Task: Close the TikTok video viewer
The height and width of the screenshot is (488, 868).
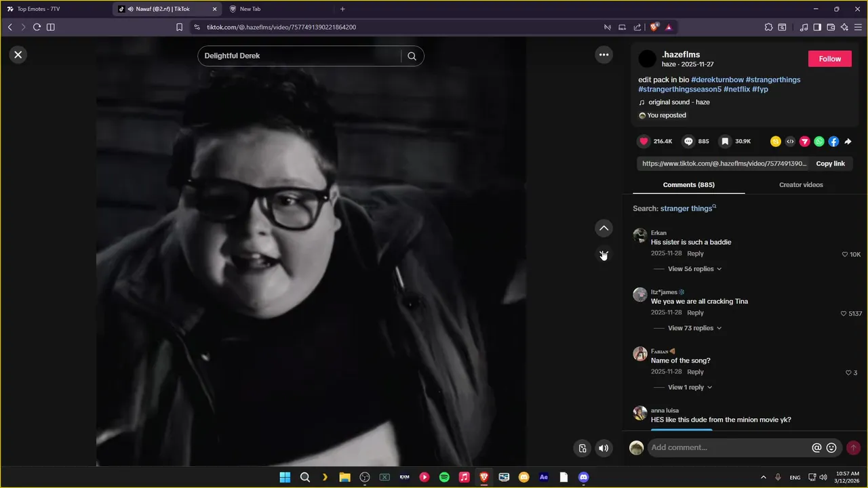Action: coord(18,55)
